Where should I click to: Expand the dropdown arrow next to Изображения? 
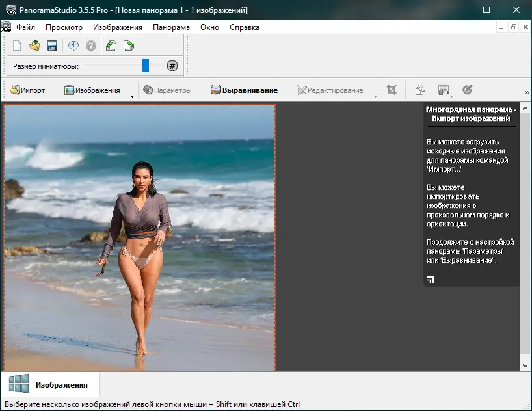point(132,96)
